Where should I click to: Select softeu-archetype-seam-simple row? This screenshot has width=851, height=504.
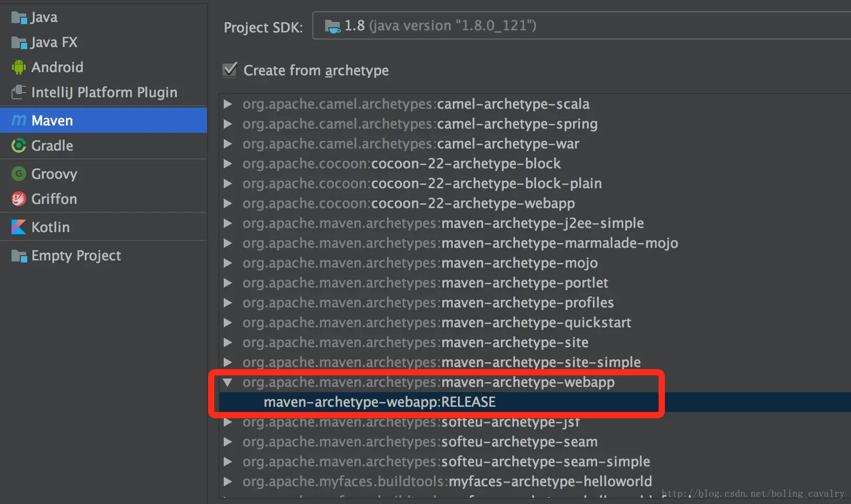[535, 462]
